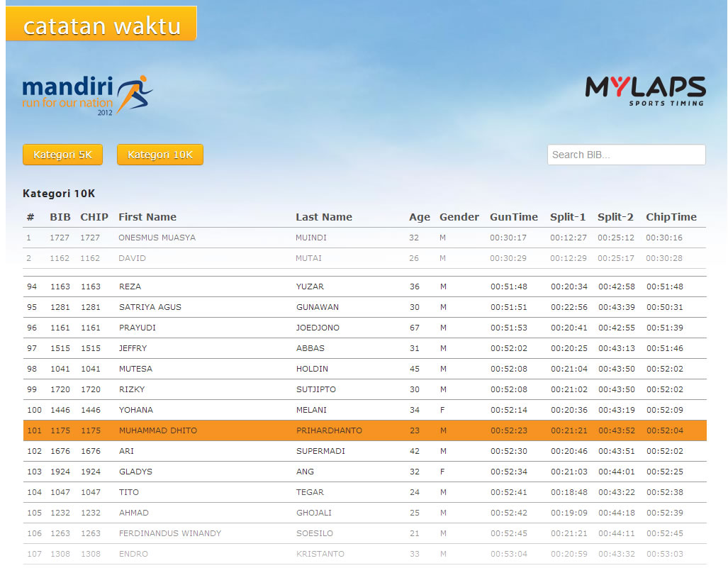The height and width of the screenshot is (573, 728).
Task: Open the Kategori 5K results
Action: point(62,155)
